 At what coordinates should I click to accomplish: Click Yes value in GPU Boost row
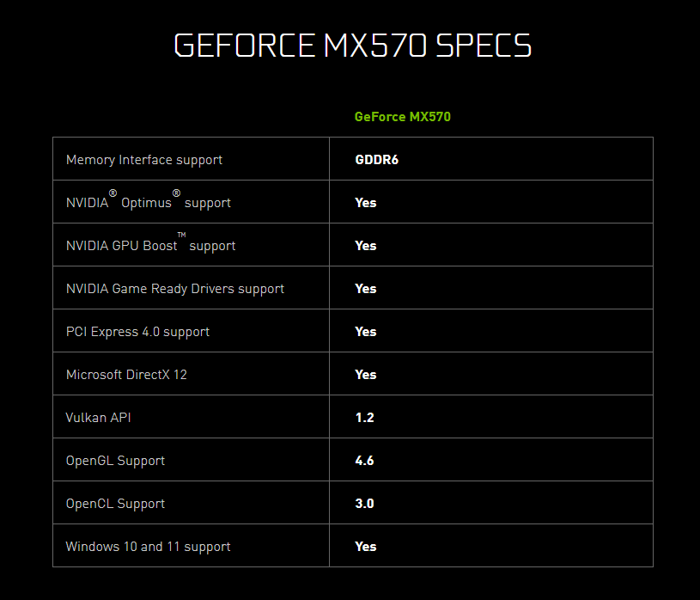366,246
